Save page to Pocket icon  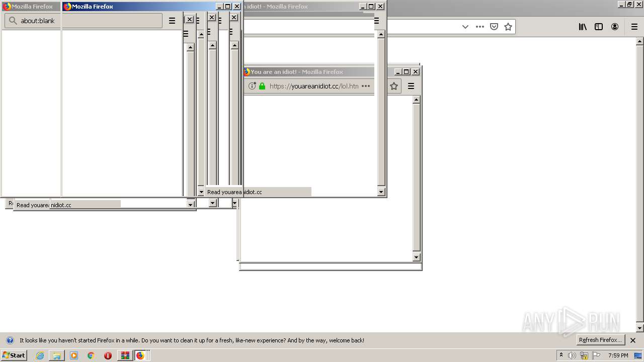pos(494,27)
